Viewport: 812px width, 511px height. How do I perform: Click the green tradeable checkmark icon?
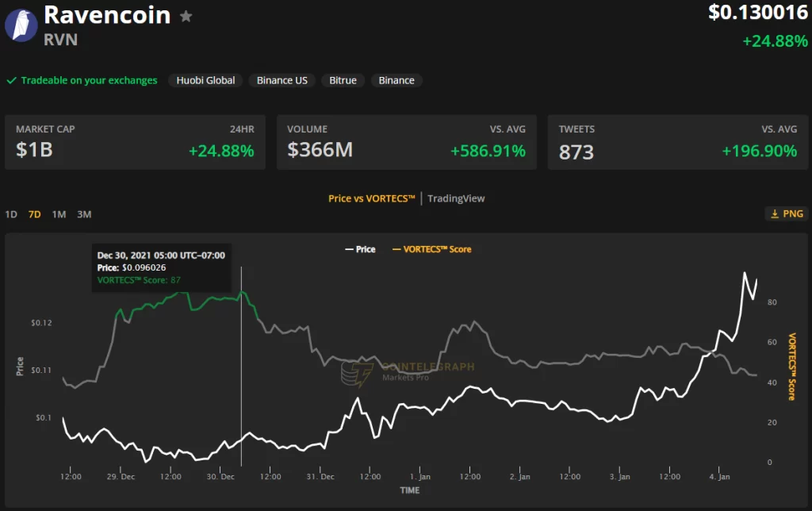tap(12, 81)
